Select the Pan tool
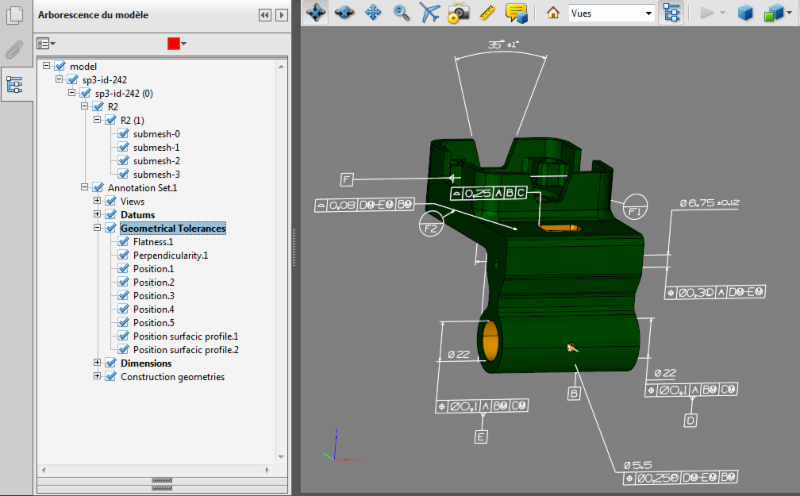This screenshot has height=496, width=800. click(x=373, y=13)
